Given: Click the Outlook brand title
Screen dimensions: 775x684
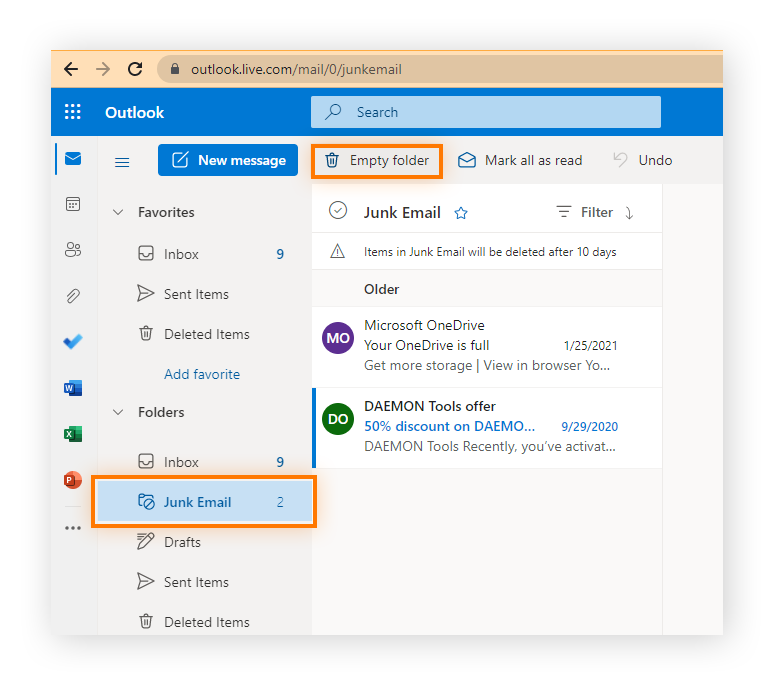Looking at the screenshot, I should (134, 112).
